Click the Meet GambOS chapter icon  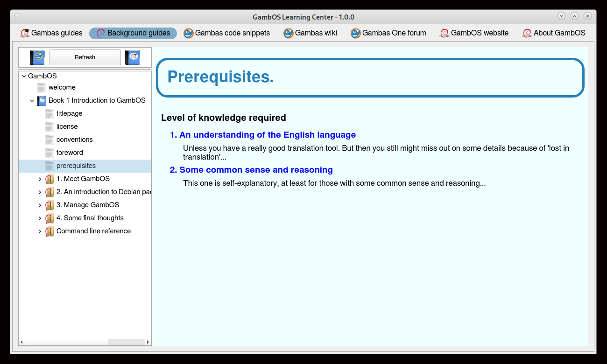click(49, 179)
